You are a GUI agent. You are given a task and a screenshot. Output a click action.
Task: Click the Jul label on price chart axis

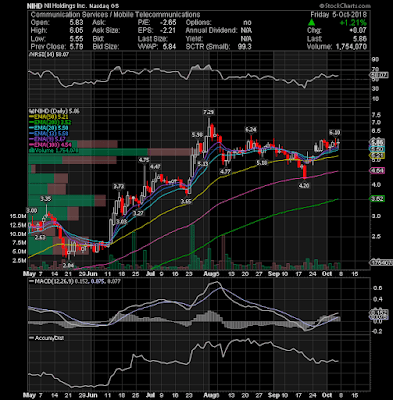[151, 274]
